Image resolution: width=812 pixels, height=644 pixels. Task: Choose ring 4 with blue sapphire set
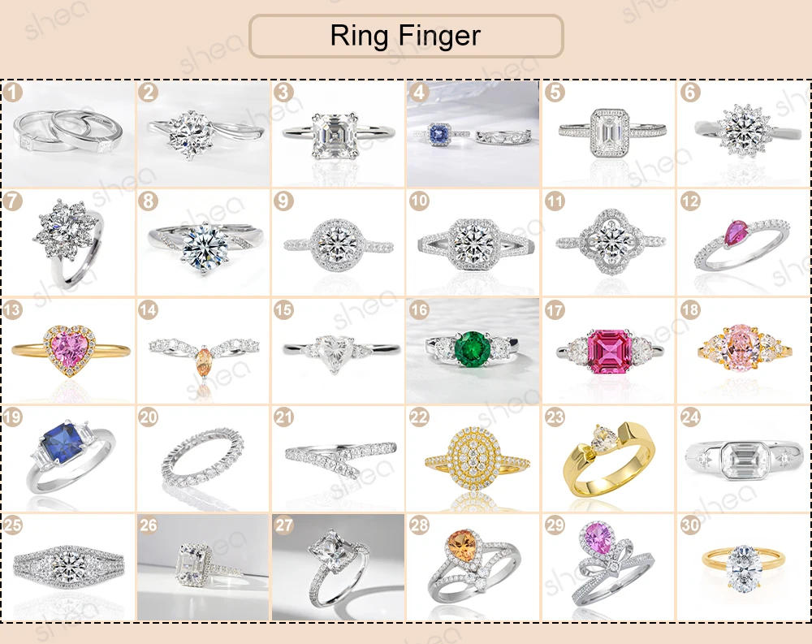(473, 134)
